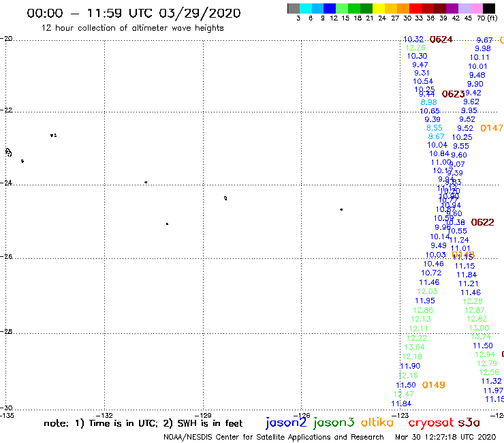Viewport: 504px width, 443px height.
Task: Click the wave height value 10.54
Action: (x=423, y=81)
